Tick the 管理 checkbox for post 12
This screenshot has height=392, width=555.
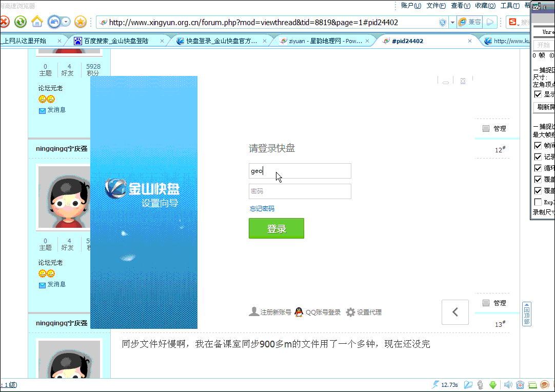click(x=486, y=129)
